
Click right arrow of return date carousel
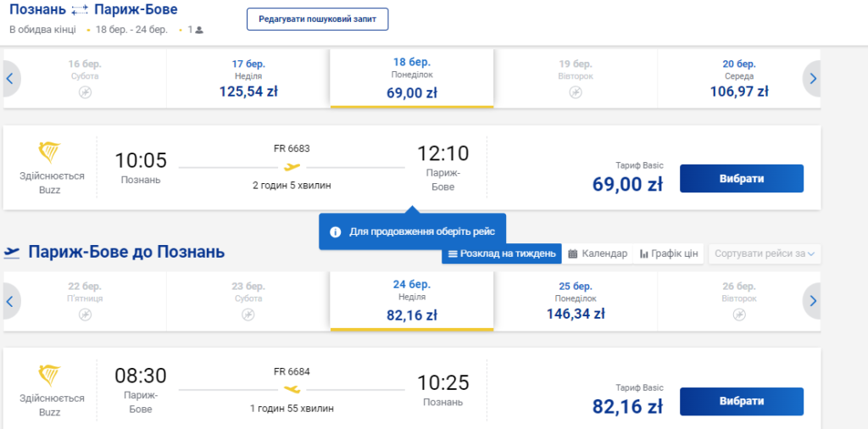point(812,301)
